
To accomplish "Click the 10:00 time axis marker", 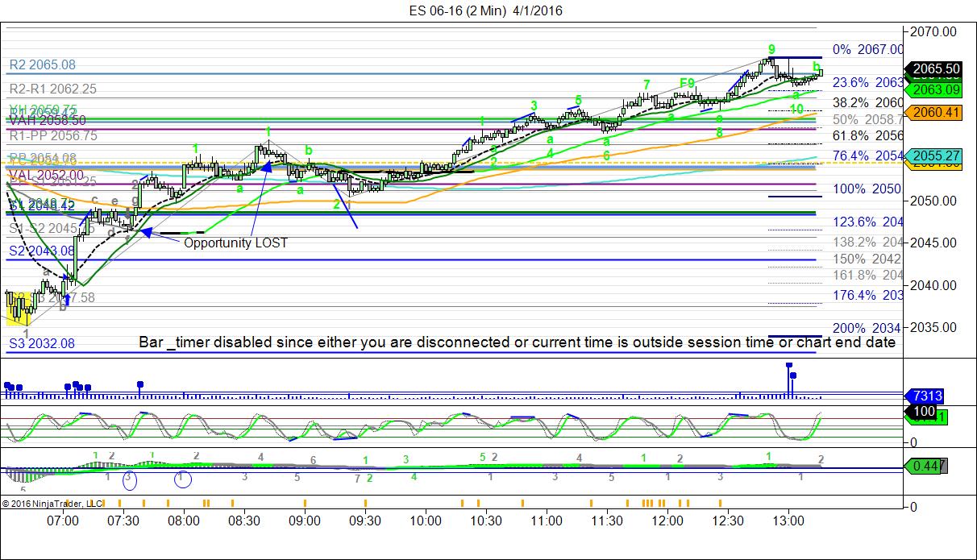I will 425,522.
